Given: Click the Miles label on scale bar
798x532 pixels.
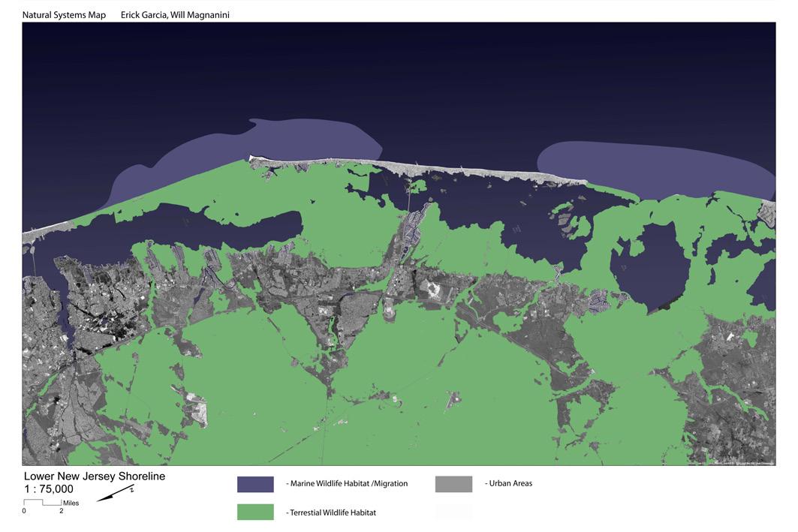Looking at the screenshot, I should [71, 503].
